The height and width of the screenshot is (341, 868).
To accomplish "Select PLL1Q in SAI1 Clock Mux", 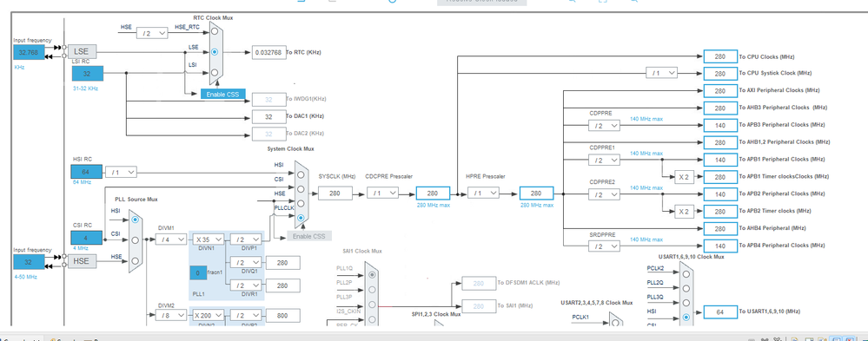I will pos(372,274).
